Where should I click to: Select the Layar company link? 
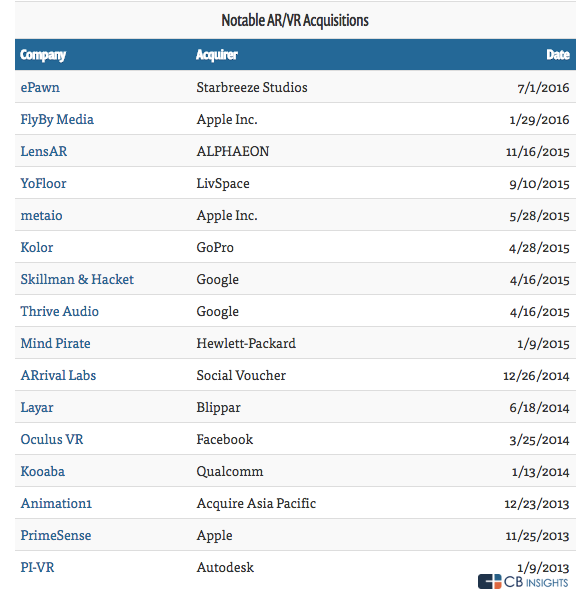pos(37,408)
